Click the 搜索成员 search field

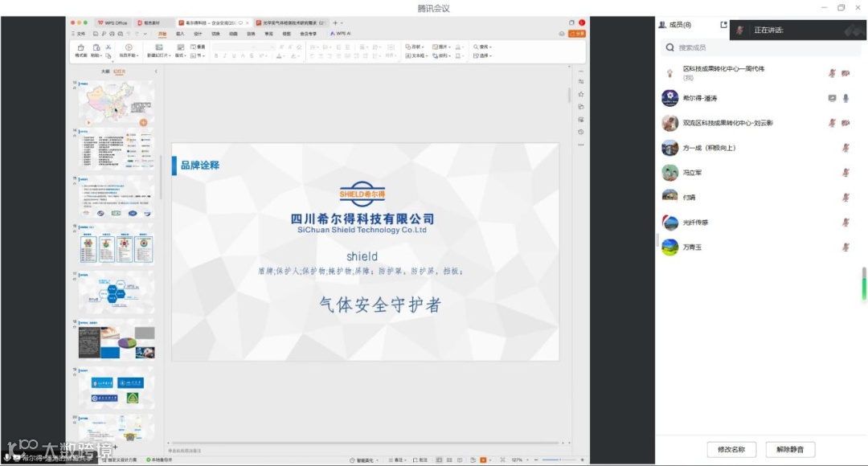761,47
